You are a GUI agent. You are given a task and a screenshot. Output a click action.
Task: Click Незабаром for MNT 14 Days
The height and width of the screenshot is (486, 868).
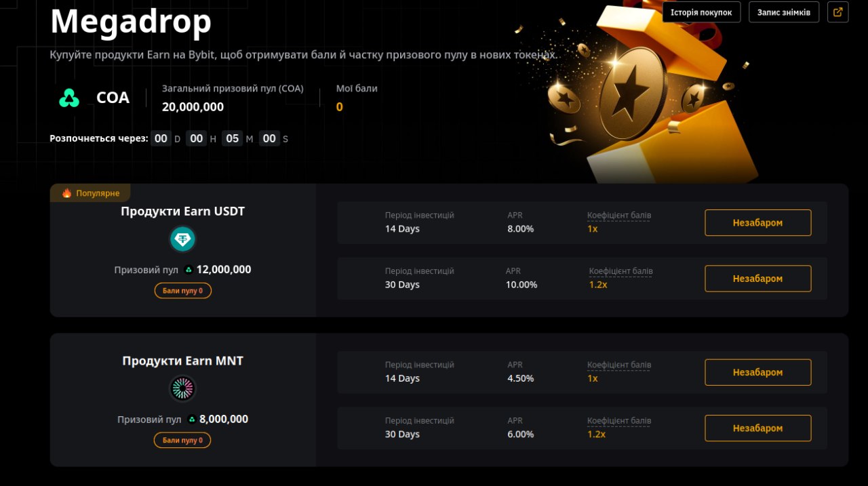click(x=758, y=372)
